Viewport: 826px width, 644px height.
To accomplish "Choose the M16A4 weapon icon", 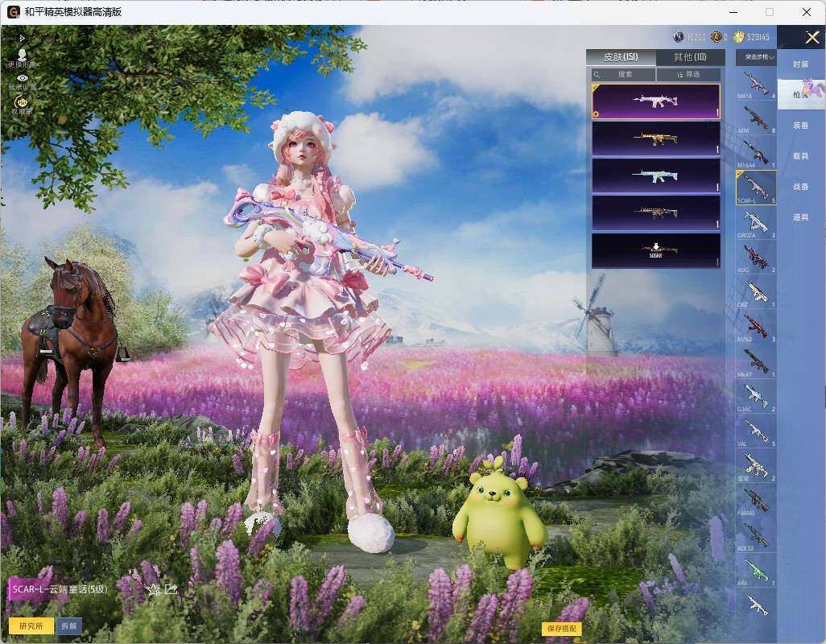I will tap(756, 153).
